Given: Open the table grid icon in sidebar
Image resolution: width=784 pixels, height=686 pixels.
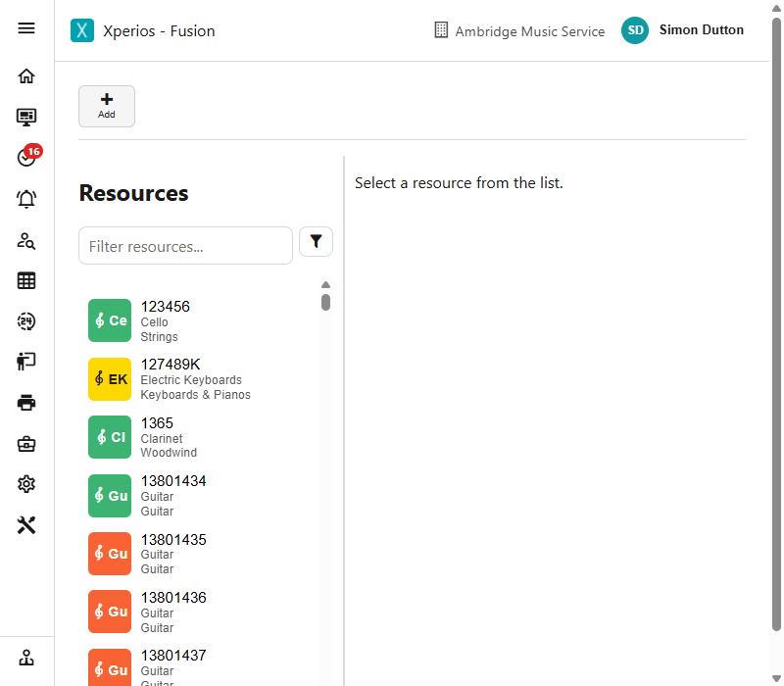Looking at the screenshot, I should pyautogui.click(x=26, y=280).
